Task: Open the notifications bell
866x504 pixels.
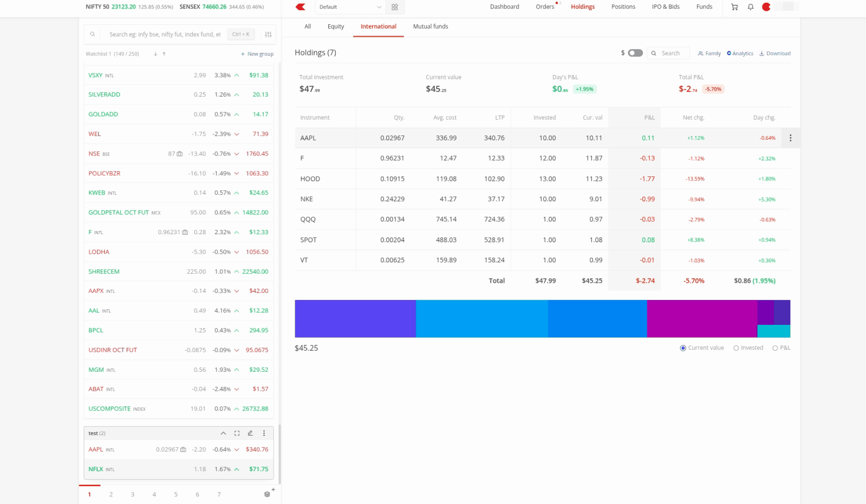Action: coord(750,7)
